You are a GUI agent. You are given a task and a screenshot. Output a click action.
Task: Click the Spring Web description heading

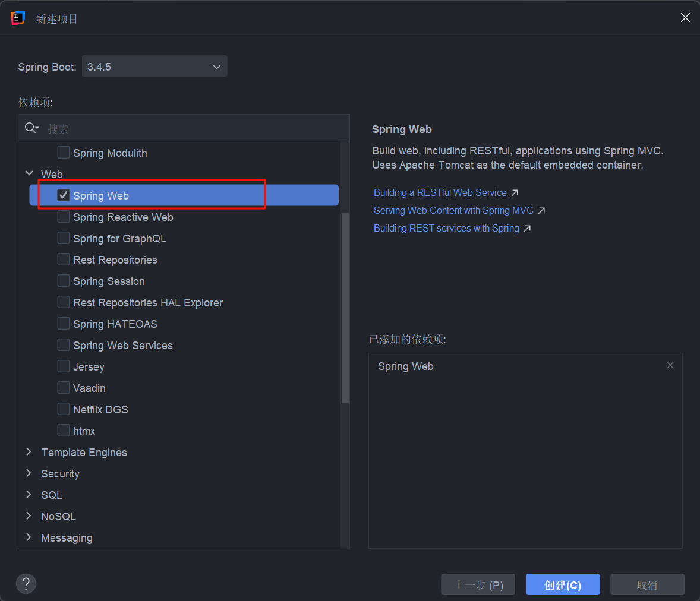402,129
